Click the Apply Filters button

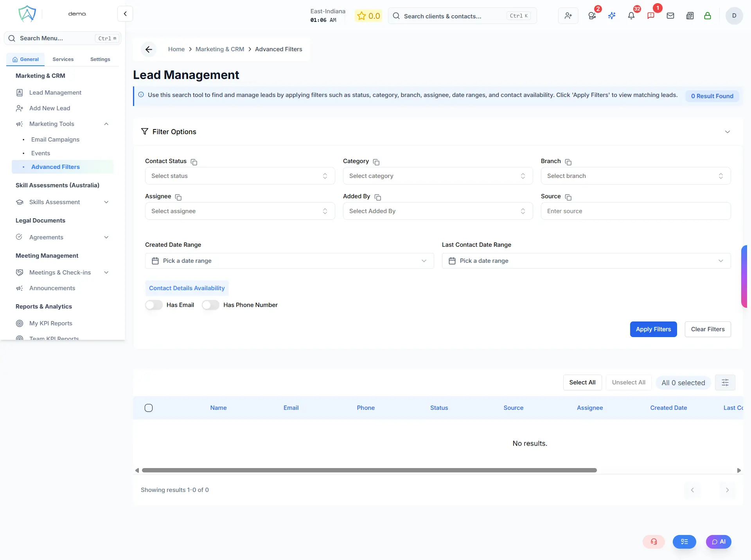653,329
